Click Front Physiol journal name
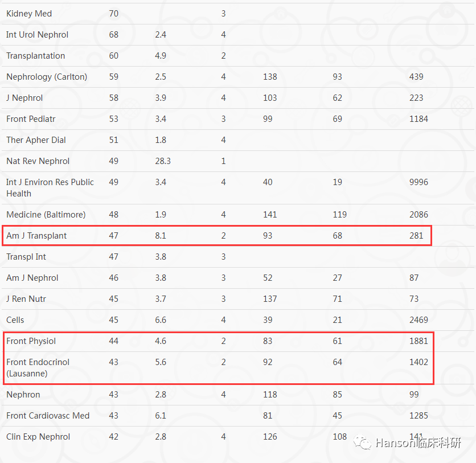 [x=31, y=341]
